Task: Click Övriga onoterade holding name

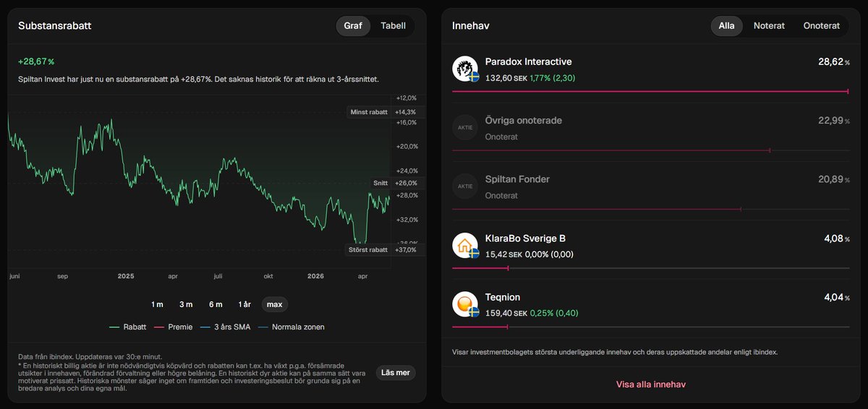Action: (x=524, y=121)
